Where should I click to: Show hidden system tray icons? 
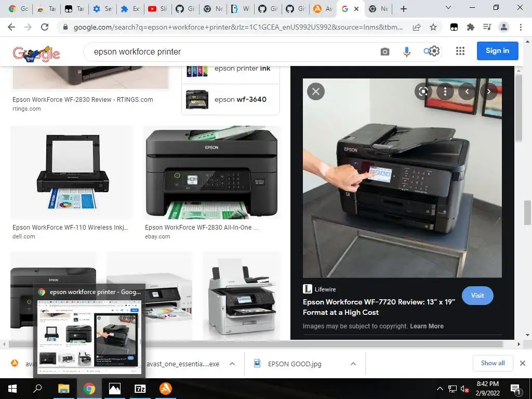[440, 389]
